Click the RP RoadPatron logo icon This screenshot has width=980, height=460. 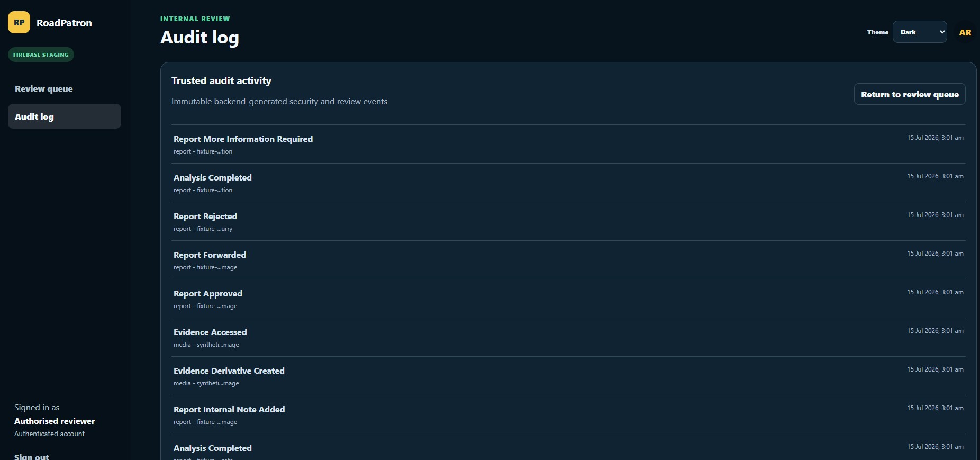tap(19, 23)
